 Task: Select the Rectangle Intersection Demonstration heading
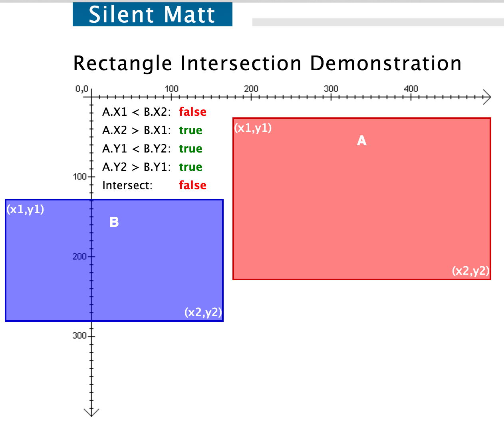point(267,63)
